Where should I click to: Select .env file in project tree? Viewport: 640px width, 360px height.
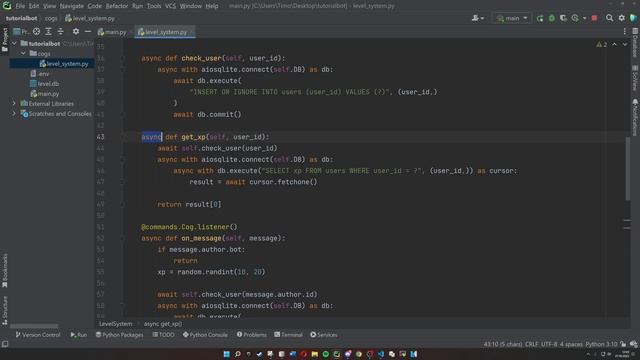(x=40, y=74)
